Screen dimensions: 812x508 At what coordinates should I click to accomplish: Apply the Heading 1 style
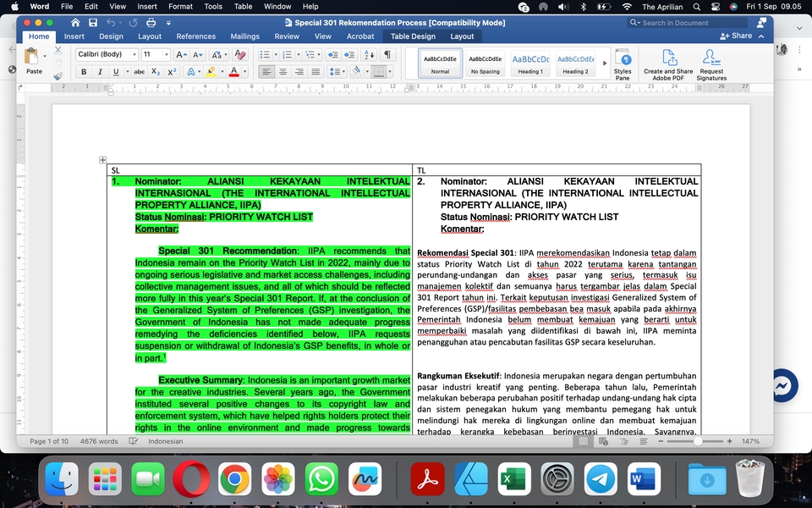(x=530, y=63)
